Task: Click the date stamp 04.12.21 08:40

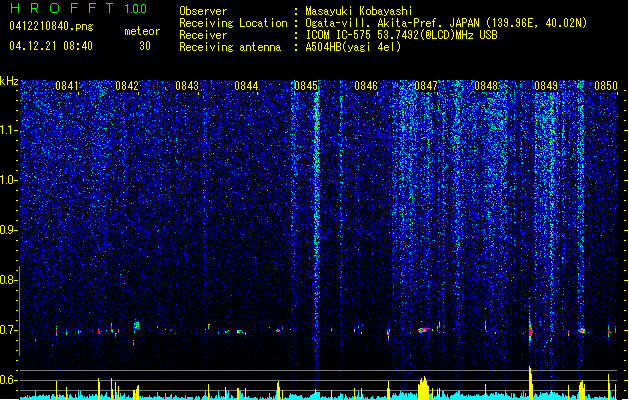Action: click(51, 46)
